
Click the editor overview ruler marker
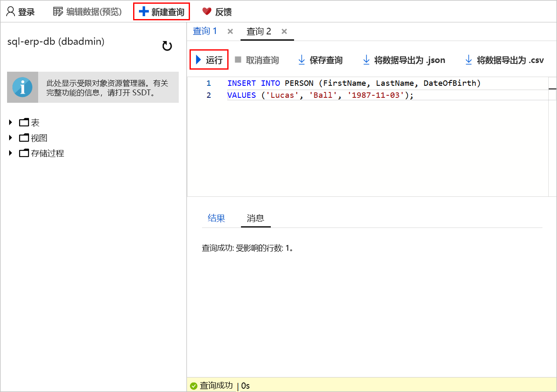point(552,89)
